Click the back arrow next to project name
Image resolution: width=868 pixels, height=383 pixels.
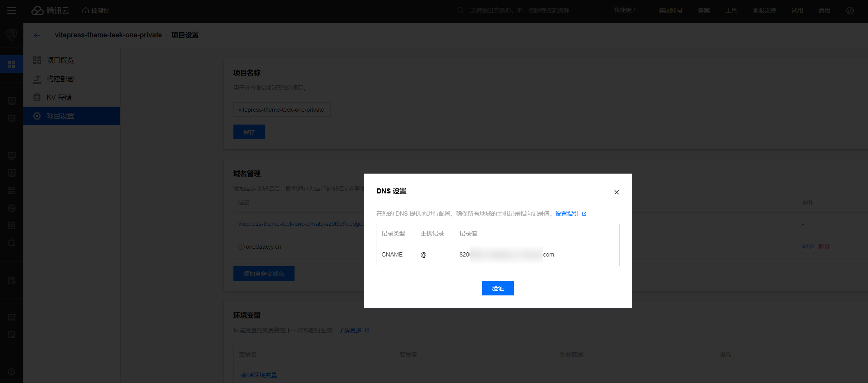point(37,35)
